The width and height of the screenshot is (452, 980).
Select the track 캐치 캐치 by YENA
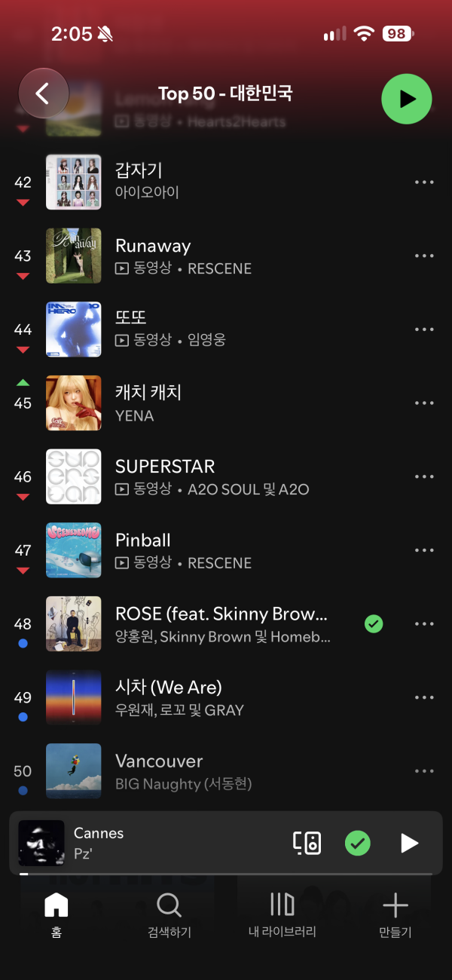click(x=226, y=403)
